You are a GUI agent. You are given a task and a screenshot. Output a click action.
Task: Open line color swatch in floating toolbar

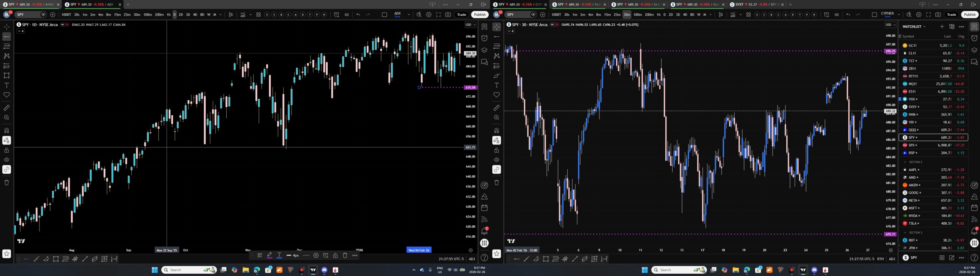tap(269, 255)
